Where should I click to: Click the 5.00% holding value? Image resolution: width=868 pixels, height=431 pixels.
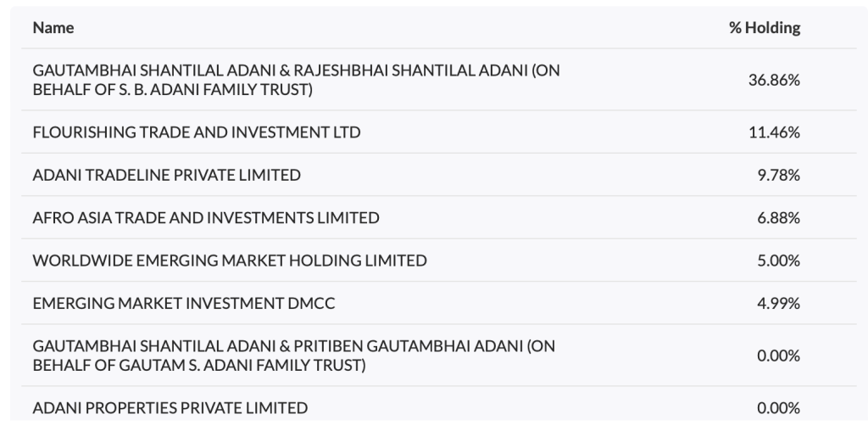click(778, 260)
